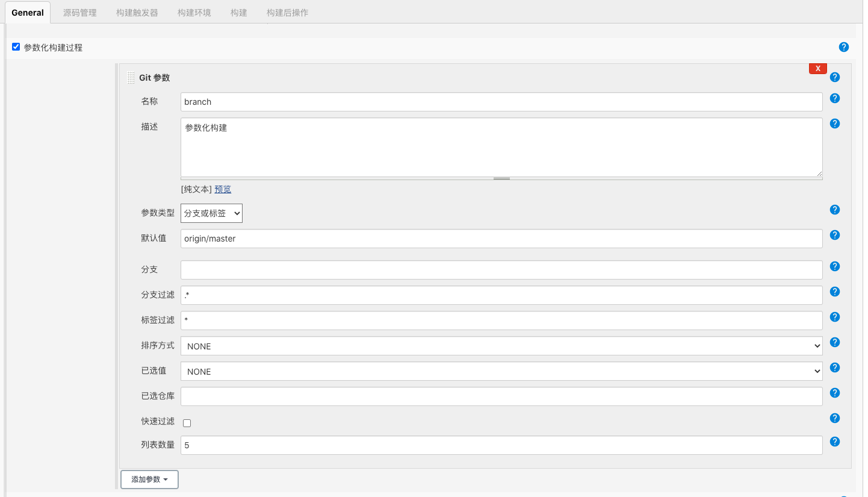
Task: Switch to 构建 tab
Action: [239, 13]
